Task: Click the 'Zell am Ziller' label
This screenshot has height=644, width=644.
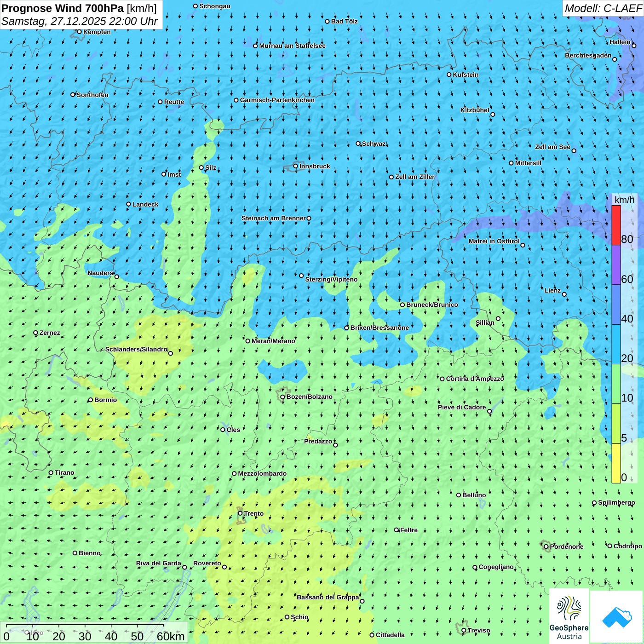Action: coord(415,177)
